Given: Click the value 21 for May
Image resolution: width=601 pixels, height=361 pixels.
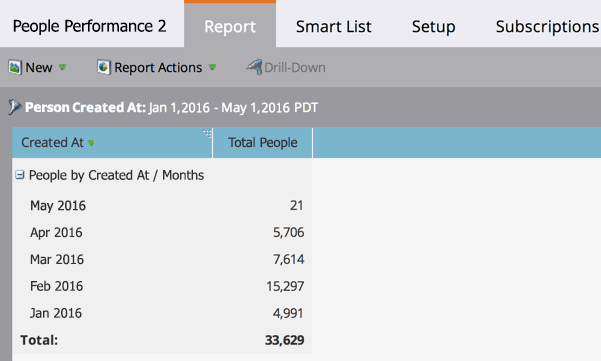Looking at the screenshot, I should click(x=297, y=205).
